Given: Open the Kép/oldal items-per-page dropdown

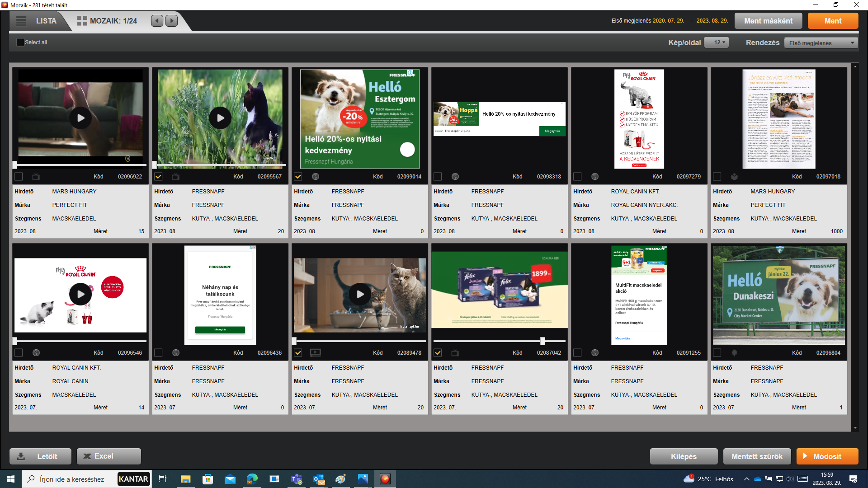Looking at the screenshot, I should [x=717, y=42].
